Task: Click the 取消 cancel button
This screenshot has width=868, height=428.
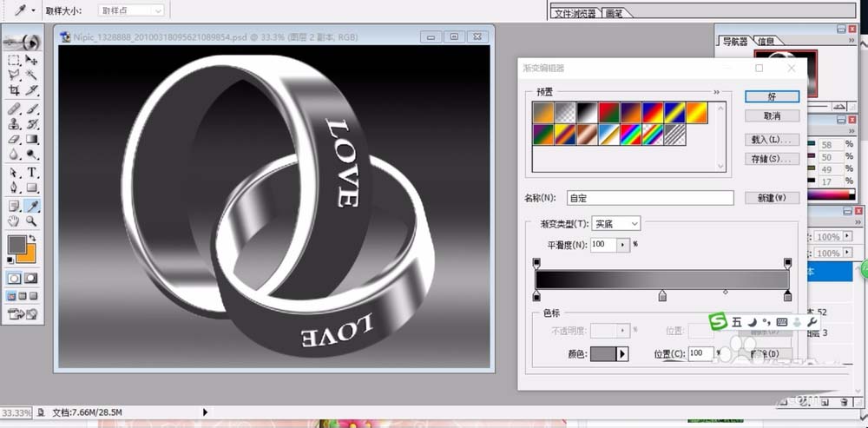Action: (773, 115)
